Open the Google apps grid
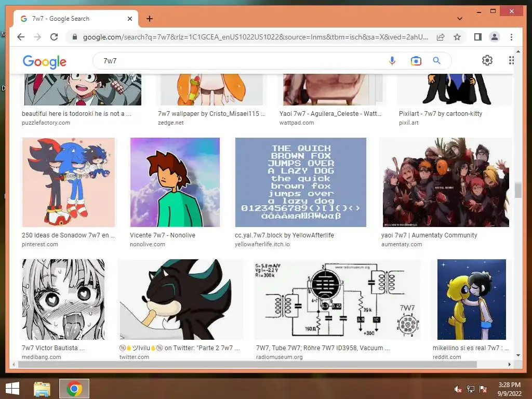 [x=511, y=60]
